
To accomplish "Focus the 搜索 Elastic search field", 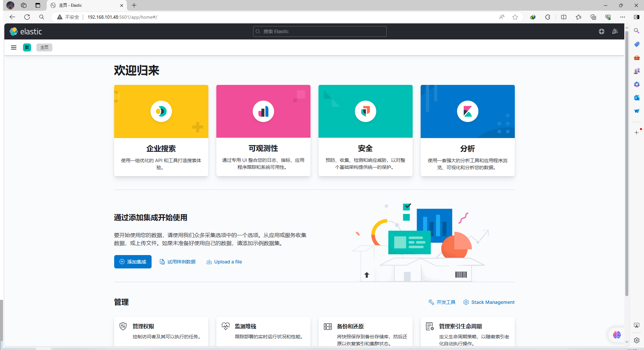I will (x=319, y=31).
